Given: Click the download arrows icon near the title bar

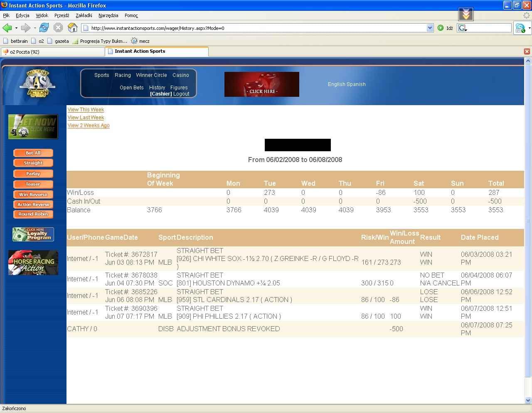Looking at the screenshot, I should pos(466,15).
